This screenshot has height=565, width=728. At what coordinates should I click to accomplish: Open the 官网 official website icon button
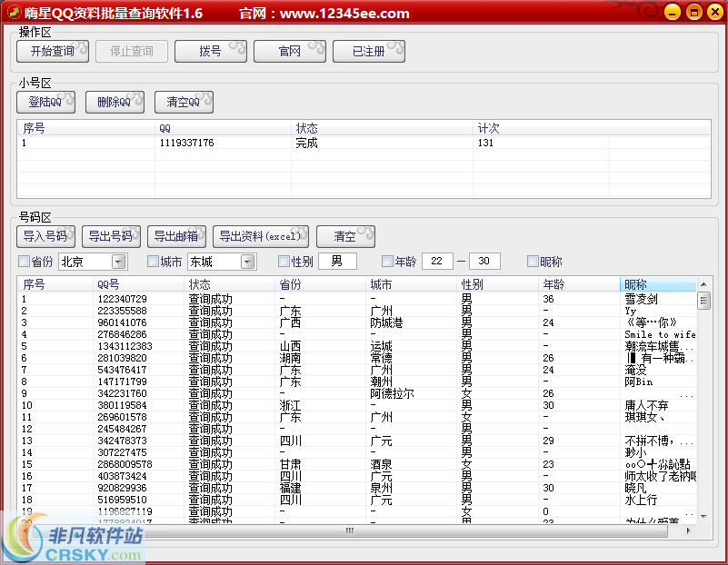coord(290,52)
